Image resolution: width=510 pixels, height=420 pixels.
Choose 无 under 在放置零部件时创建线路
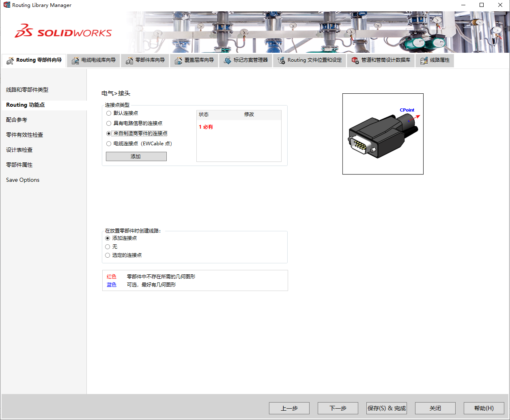click(107, 246)
